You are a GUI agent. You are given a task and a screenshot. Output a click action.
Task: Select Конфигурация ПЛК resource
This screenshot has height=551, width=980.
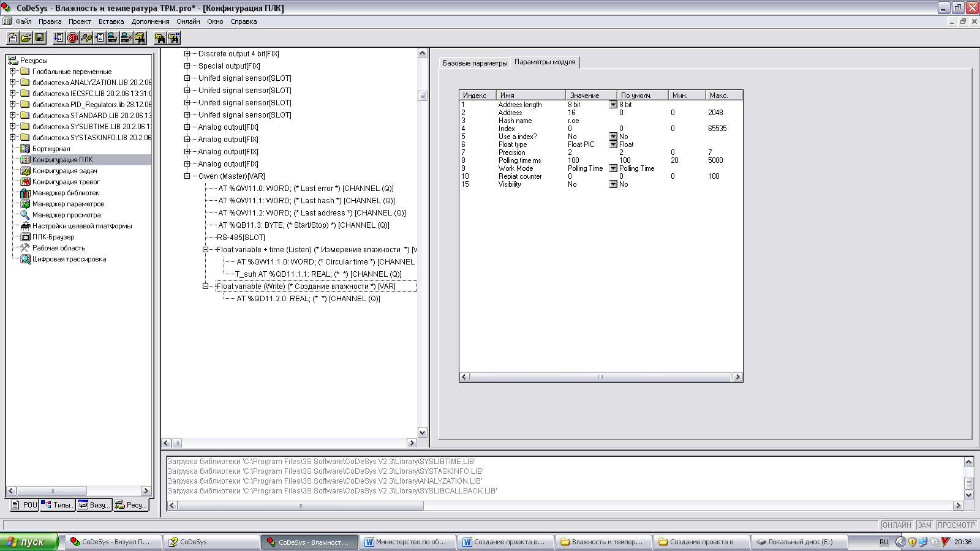pyautogui.click(x=62, y=160)
